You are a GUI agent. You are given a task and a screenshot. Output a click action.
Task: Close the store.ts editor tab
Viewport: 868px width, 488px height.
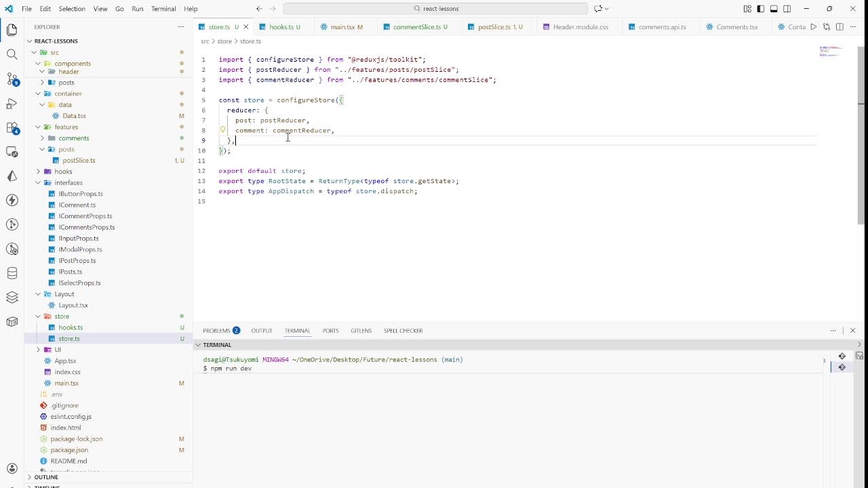pos(245,27)
